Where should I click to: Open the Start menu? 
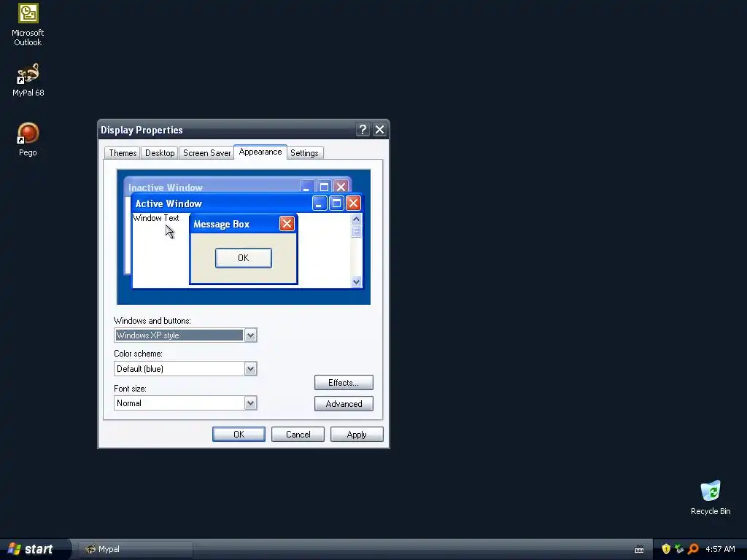click(35, 549)
